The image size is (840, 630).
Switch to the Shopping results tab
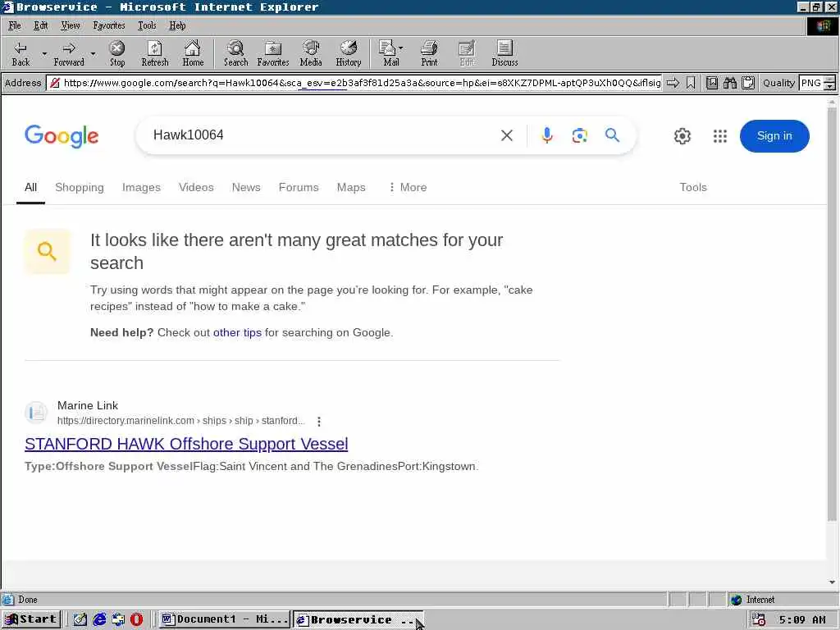80,188
